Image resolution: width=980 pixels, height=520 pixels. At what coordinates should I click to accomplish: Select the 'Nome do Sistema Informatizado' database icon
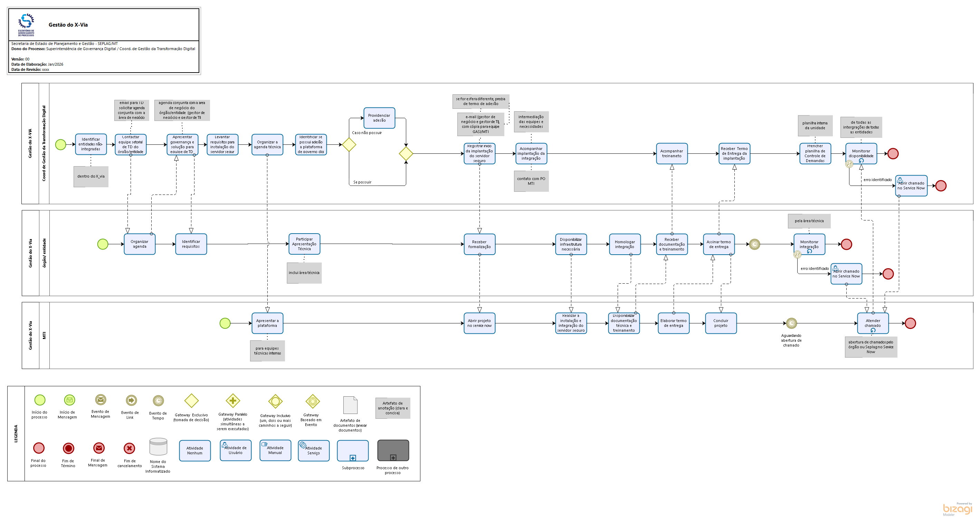(158, 447)
